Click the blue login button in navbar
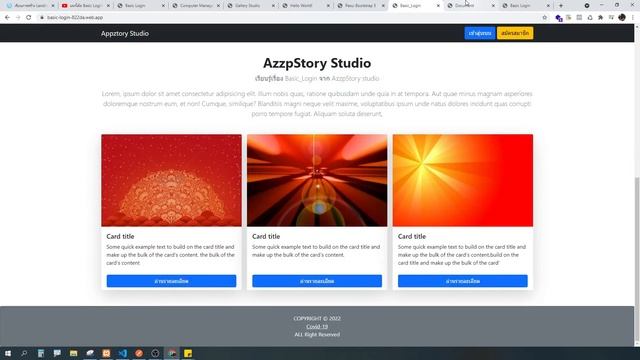Viewport: 640px width, 360px height. coord(480,33)
